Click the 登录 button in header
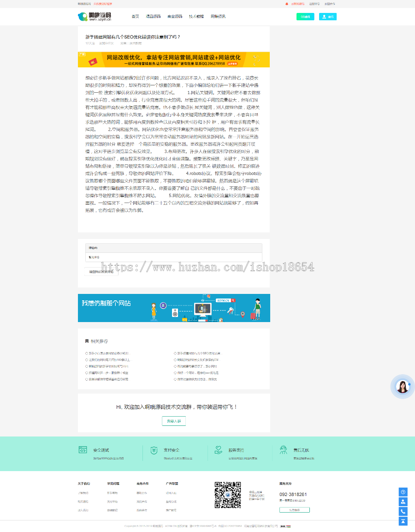Screen dimensions: 415x532 point(327,16)
